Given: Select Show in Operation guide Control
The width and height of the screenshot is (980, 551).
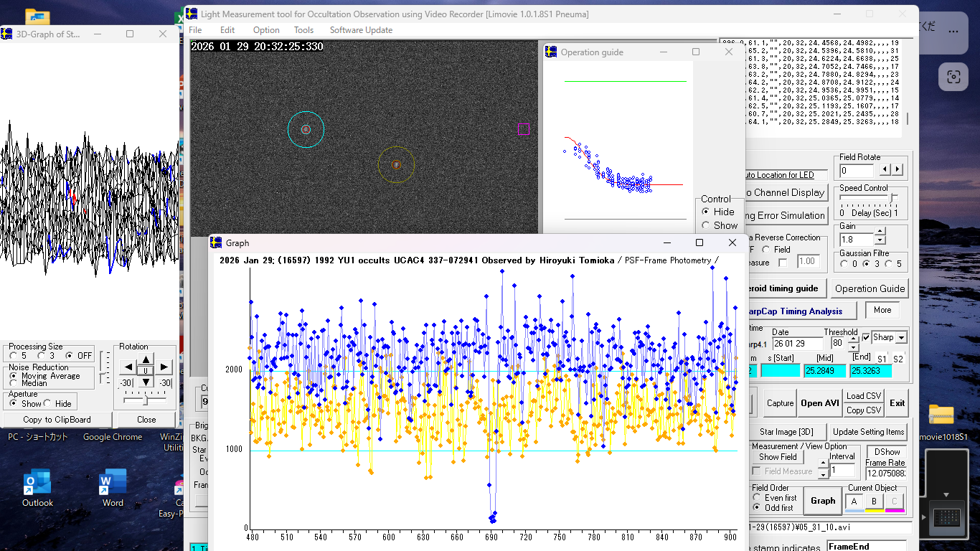Looking at the screenshot, I should pos(706,225).
